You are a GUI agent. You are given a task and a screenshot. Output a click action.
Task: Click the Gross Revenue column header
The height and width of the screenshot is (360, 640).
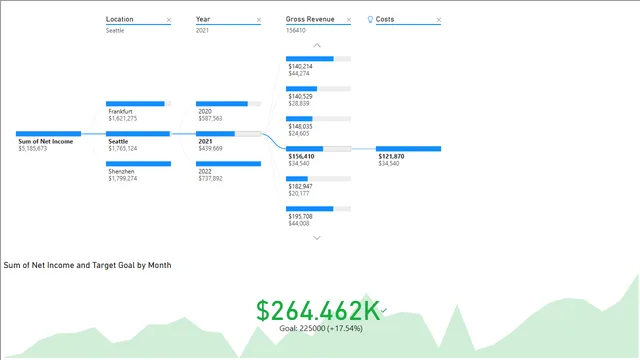(310, 19)
